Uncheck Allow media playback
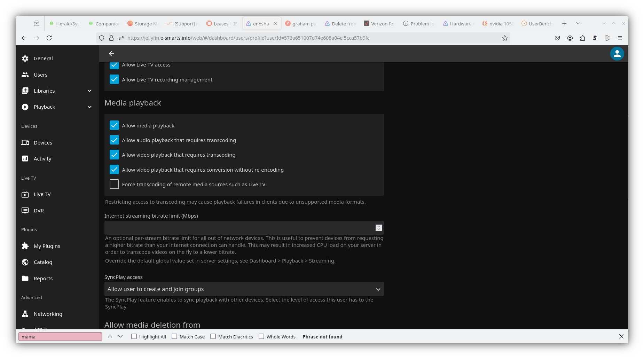 [x=114, y=125]
